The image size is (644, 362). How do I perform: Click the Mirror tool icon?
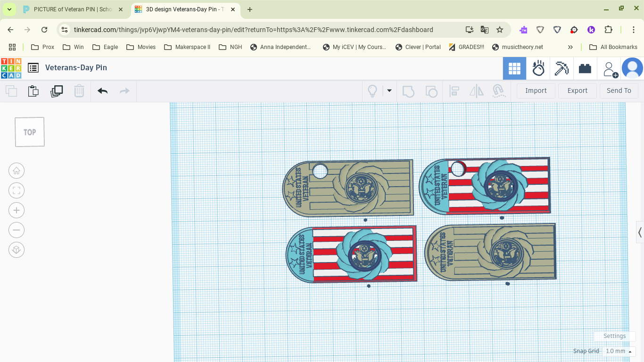click(x=477, y=91)
